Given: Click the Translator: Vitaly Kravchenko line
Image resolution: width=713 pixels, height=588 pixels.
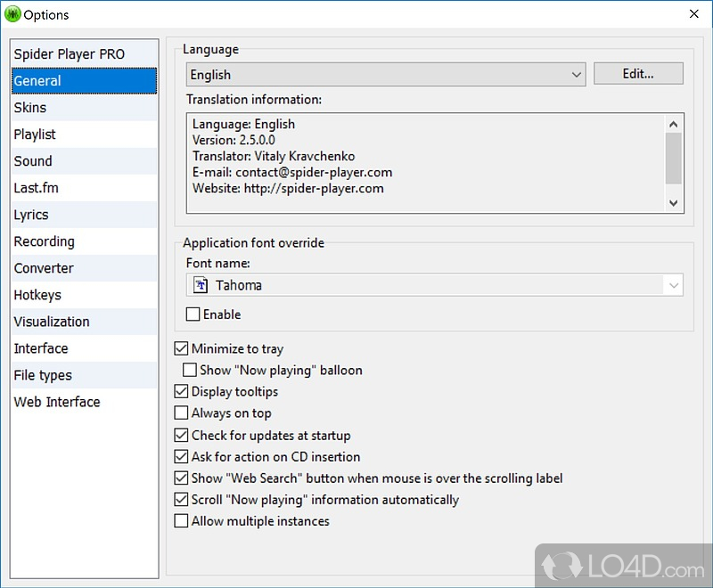Looking at the screenshot, I should point(274,156).
